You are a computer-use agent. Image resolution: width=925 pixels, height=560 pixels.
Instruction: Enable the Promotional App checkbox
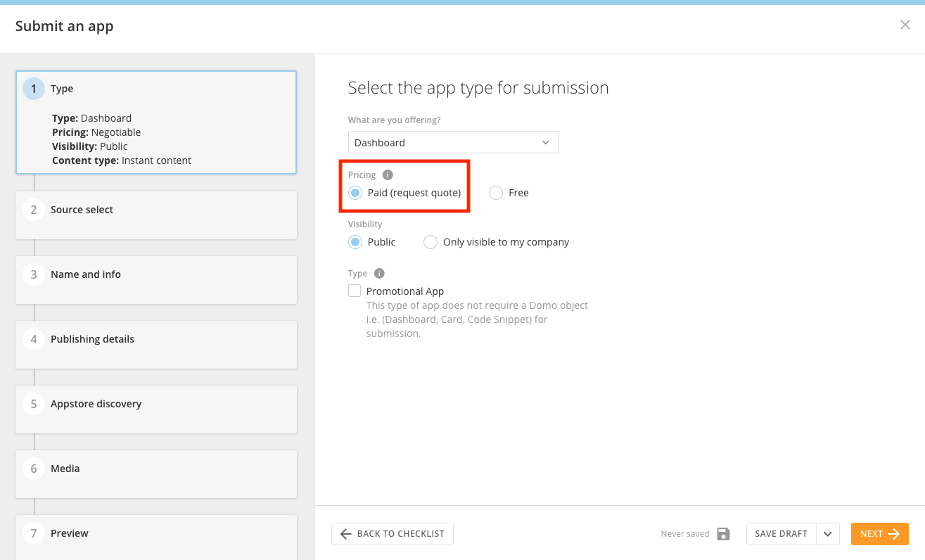coord(354,290)
